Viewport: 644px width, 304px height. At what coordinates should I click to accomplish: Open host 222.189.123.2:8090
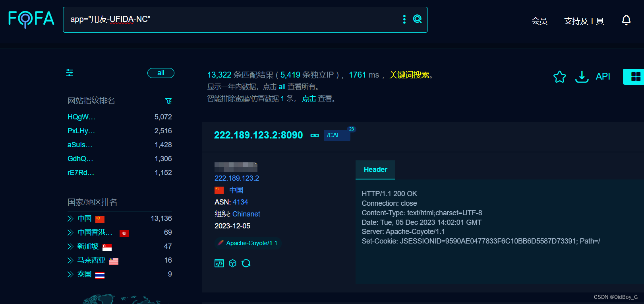point(259,135)
